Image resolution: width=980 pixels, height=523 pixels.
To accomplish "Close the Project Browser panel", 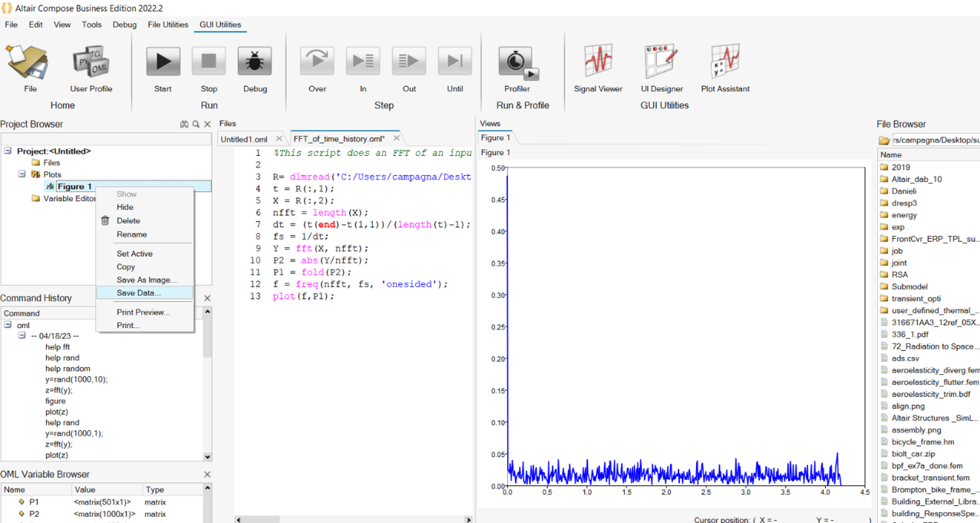I will [x=207, y=124].
